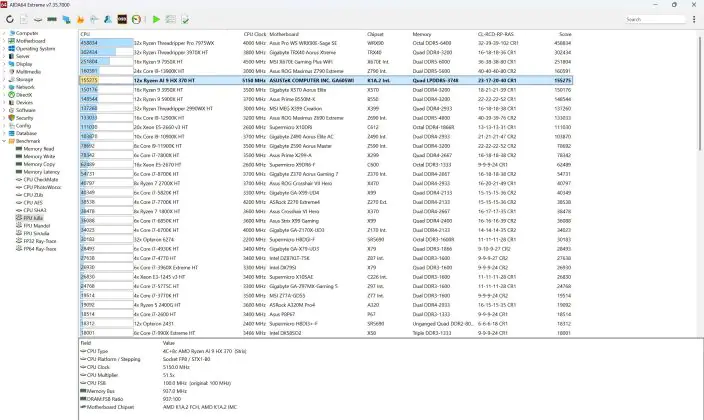Screen dimensions: 704x420
Task: Click the blue monitors toolbar icon
Action: pos(66,19)
